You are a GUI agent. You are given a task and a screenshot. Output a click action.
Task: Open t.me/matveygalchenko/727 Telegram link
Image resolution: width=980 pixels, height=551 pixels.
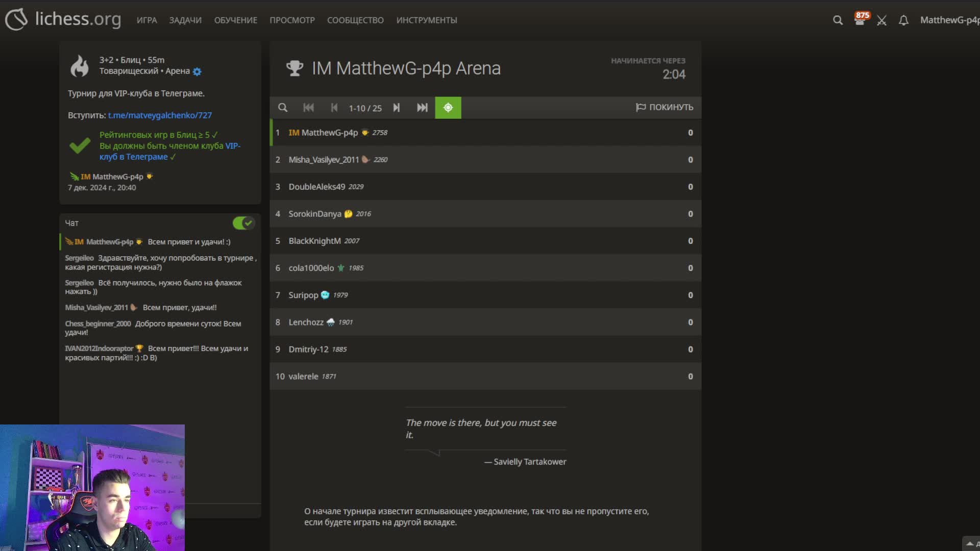click(160, 115)
